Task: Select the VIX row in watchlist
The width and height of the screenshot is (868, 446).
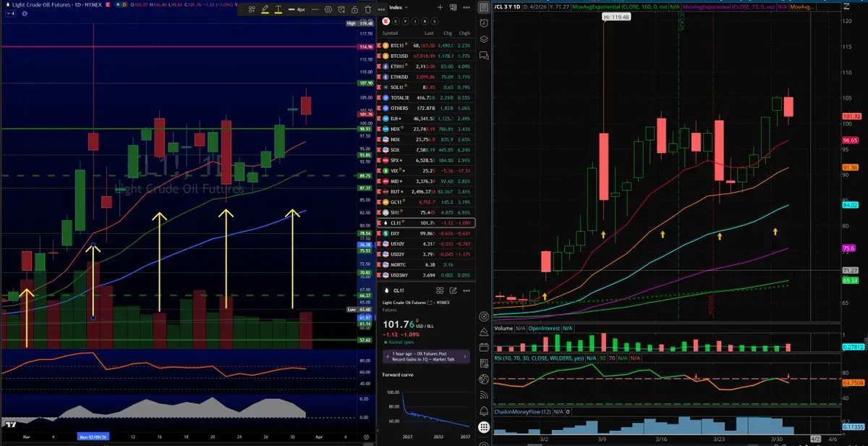Action: coord(426,170)
